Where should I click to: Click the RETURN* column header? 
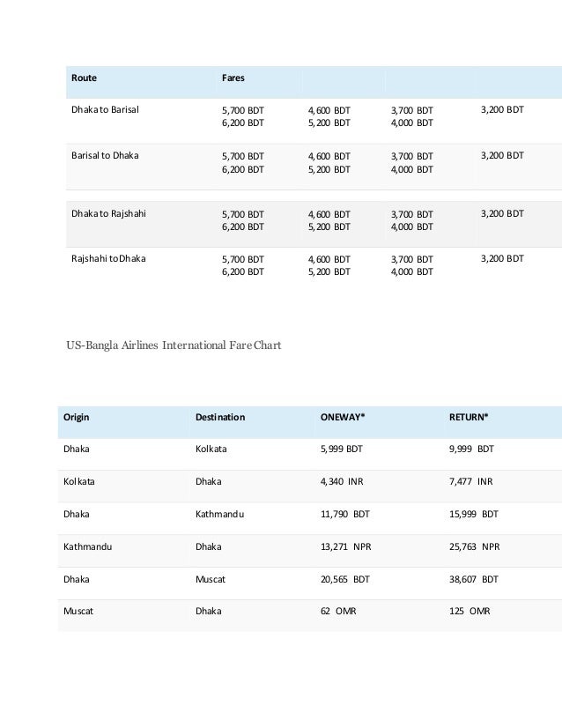point(469,416)
